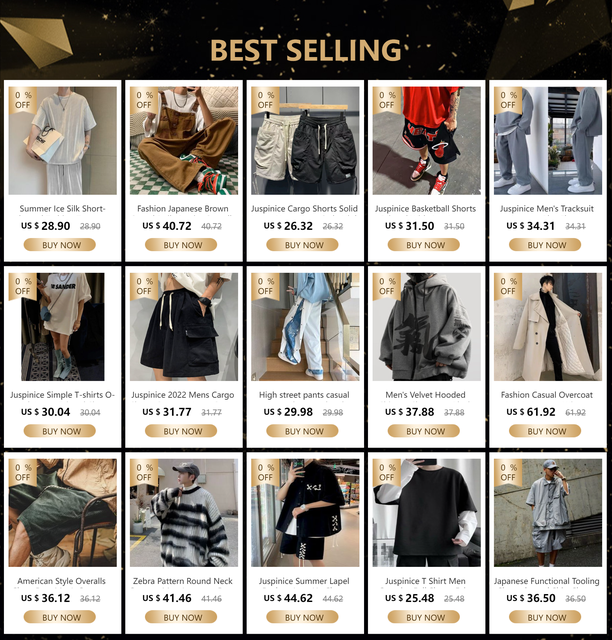
Task: Select the Zebra Pattern Round Neck title
Action: pos(182,581)
